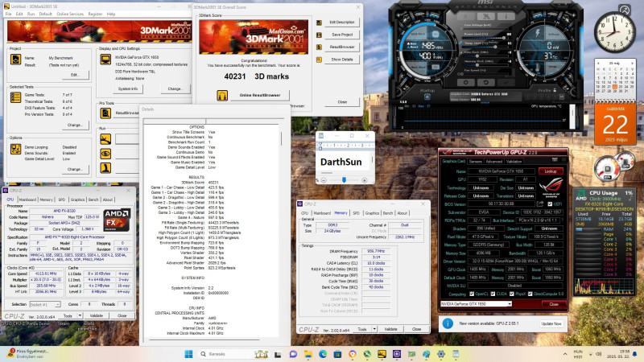This screenshot has width=644, height=362.
Task: Click the 3DMark Run benchmark icon
Action: coord(105,139)
